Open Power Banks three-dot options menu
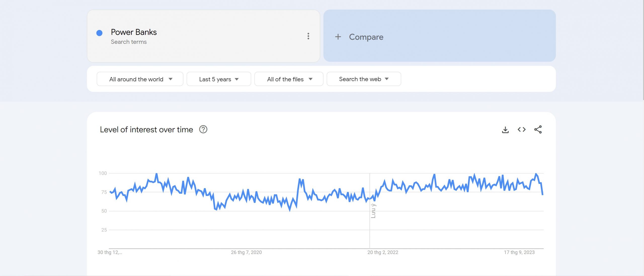644x276 pixels. click(x=308, y=36)
